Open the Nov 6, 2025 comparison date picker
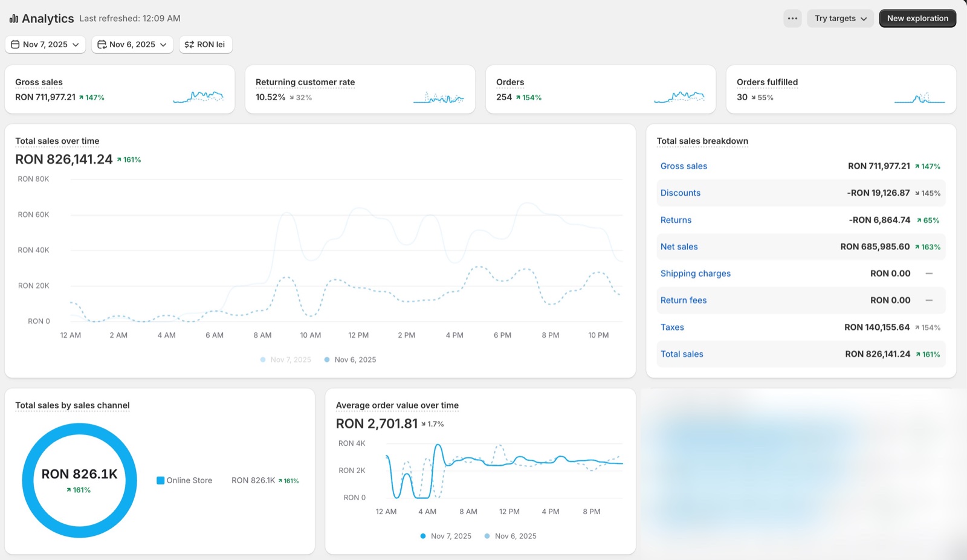 (132, 45)
